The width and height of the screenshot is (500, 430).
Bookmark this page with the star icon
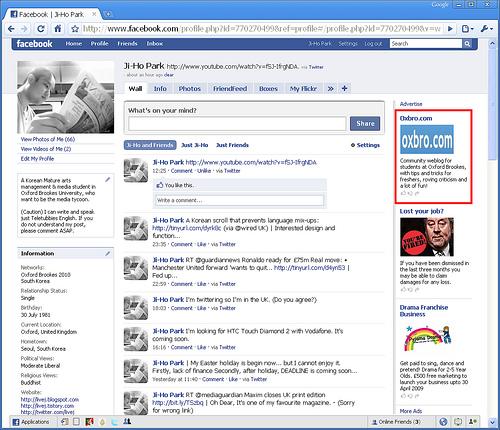pyautogui.click(x=75, y=29)
